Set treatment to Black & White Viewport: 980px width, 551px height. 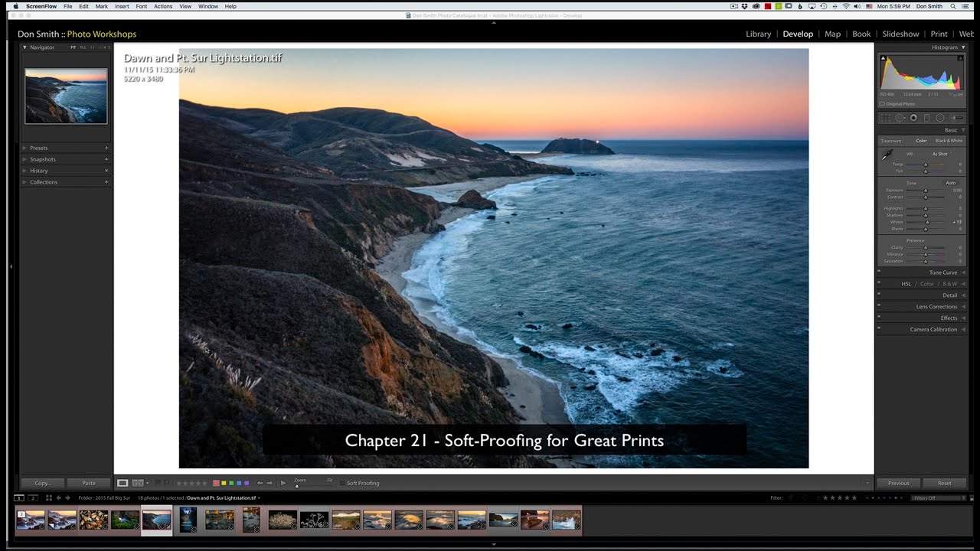(949, 141)
